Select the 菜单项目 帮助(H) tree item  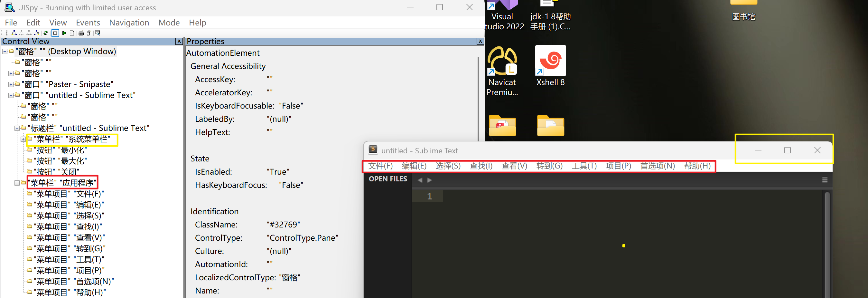(70, 292)
